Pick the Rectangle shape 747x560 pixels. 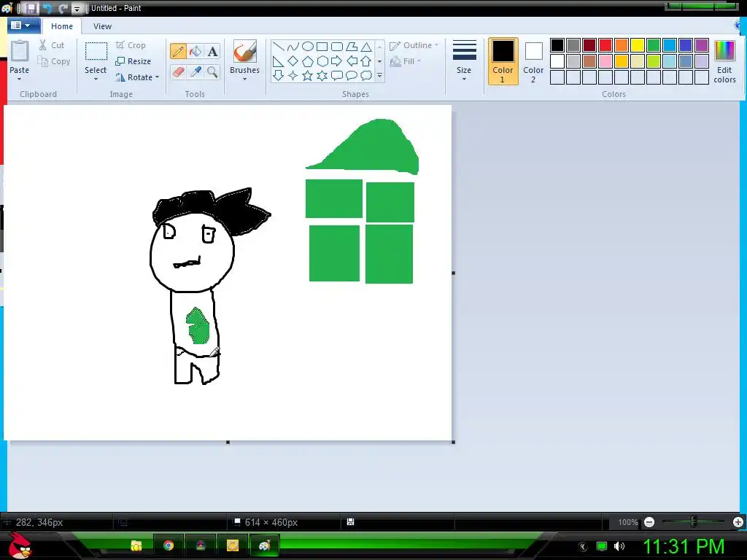[322, 47]
